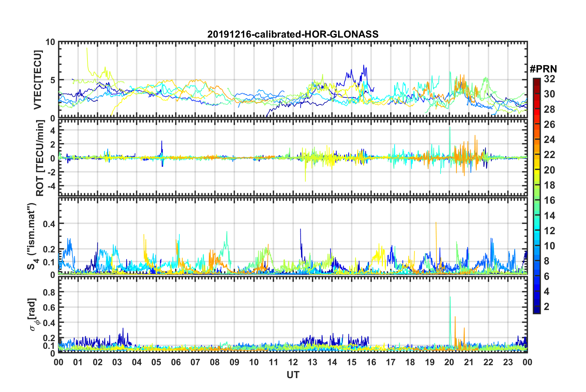Click the 0.4 tick on the S4 axis

point(49,224)
